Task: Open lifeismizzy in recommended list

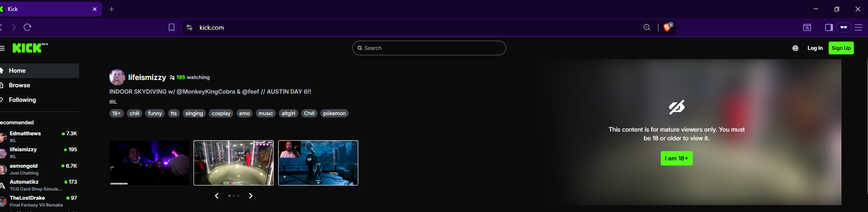Action: coord(39,153)
